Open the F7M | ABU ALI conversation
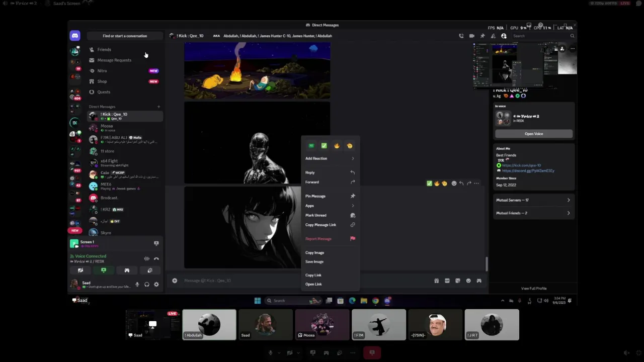 pos(125,139)
